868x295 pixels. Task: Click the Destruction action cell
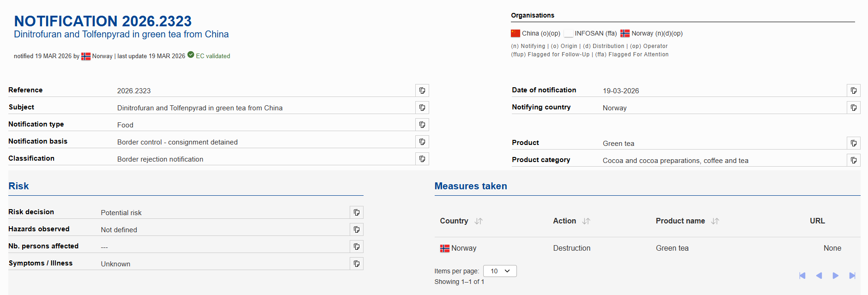pyautogui.click(x=572, y=248)
